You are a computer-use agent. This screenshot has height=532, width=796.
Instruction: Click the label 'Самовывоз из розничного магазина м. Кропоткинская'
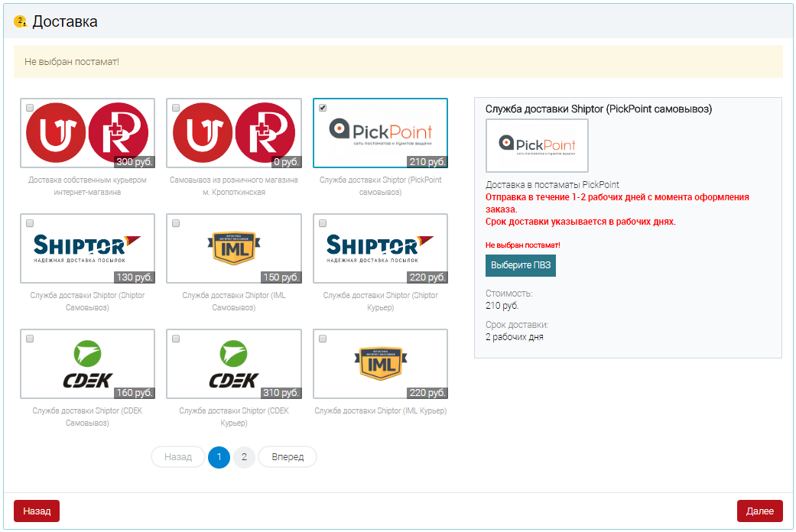coord(234,186)
